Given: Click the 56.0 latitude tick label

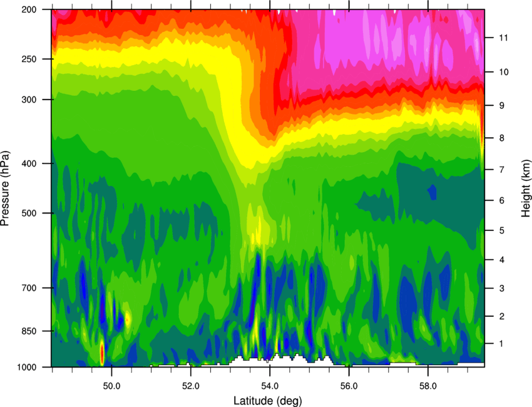Looking at the screenshot, I should [x=349, y=386].
